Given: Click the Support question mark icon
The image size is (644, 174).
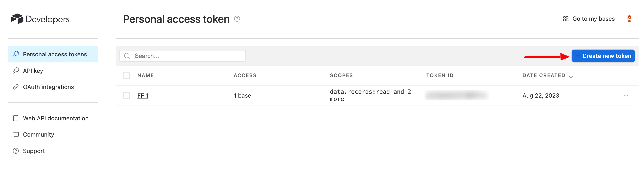Looking at the screenshot, I should 16,151.
